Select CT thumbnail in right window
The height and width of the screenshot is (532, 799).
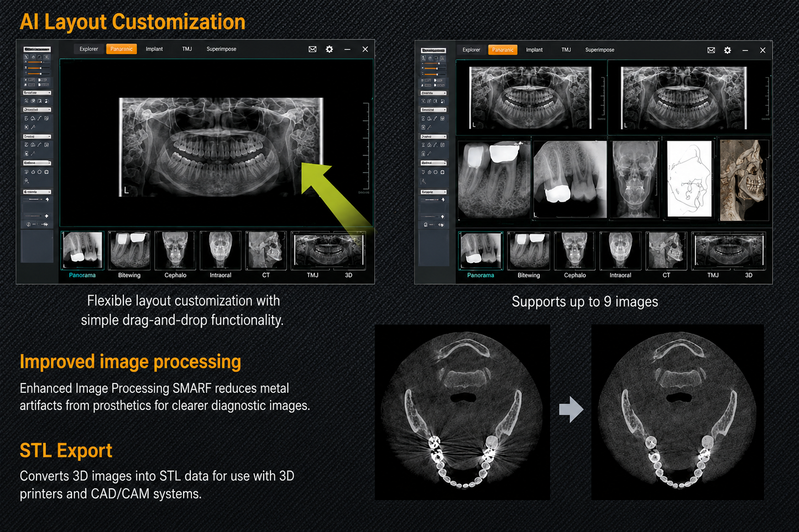tap(666, 251)
